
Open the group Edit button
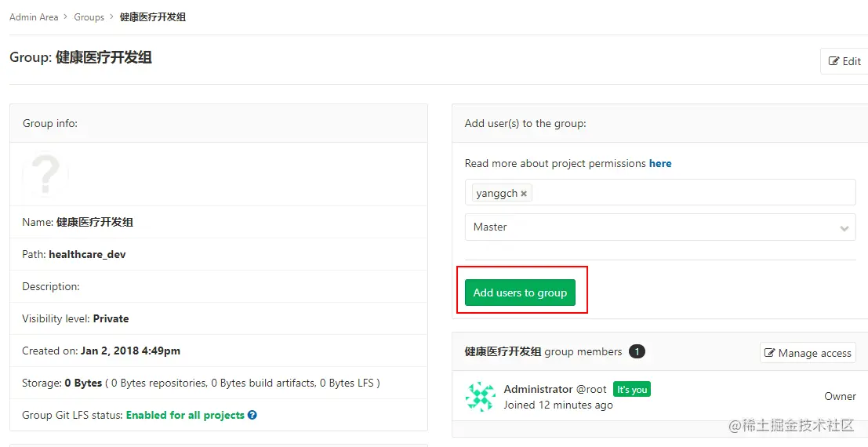844,61
